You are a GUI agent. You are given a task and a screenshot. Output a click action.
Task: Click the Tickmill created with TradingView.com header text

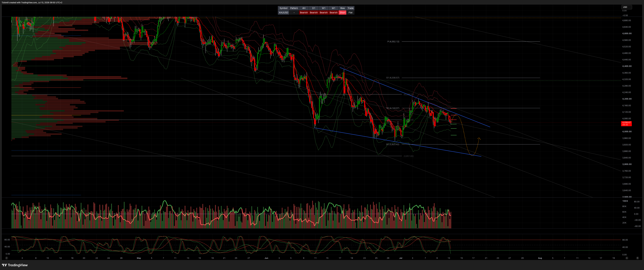click(32, 2)
